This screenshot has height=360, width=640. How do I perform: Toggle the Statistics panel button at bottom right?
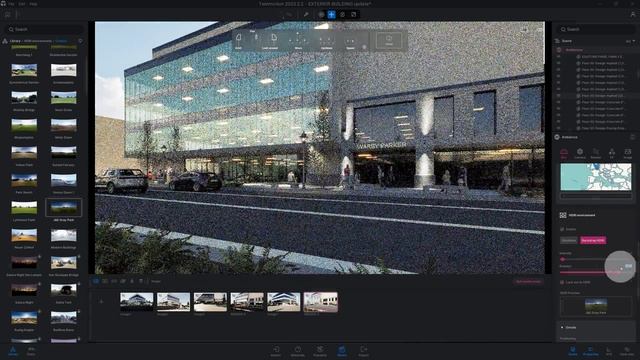tap(627, 351)
